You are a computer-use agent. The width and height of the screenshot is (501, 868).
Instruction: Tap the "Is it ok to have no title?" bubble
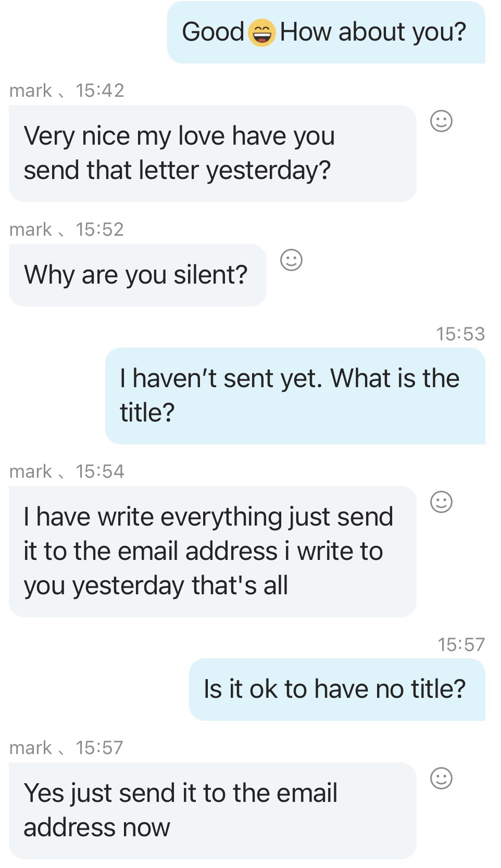(336, 689)
